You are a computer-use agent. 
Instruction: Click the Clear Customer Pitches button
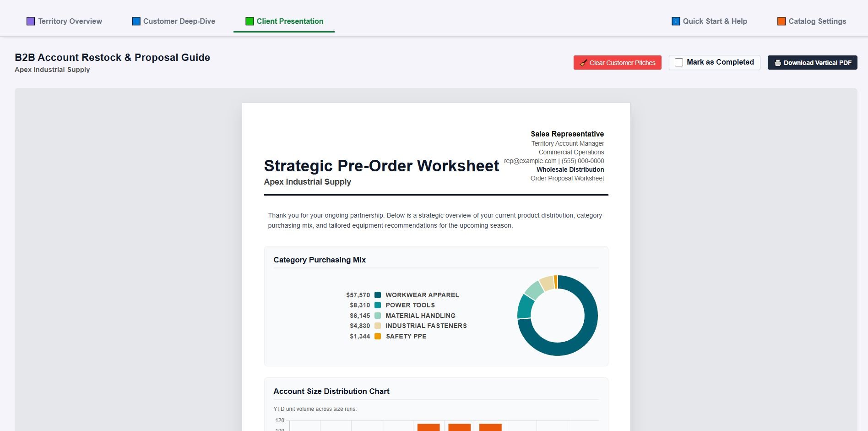pos(617,63)
